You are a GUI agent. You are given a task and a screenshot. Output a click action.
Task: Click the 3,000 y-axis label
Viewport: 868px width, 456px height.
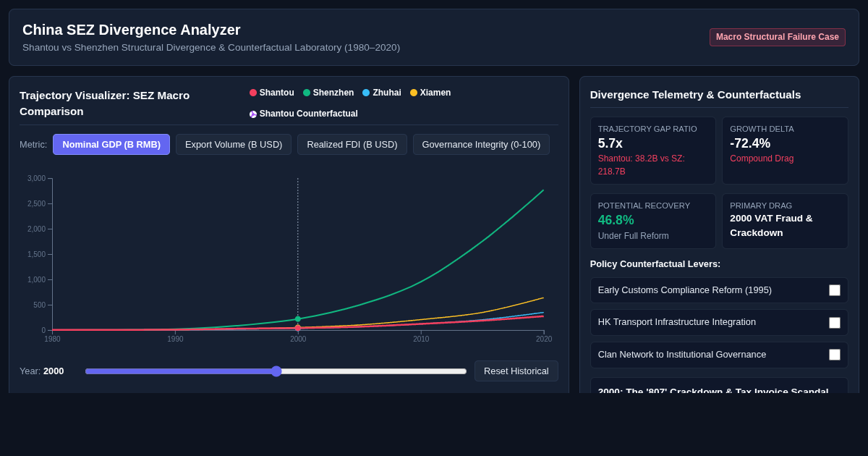(x=36, y=178)
